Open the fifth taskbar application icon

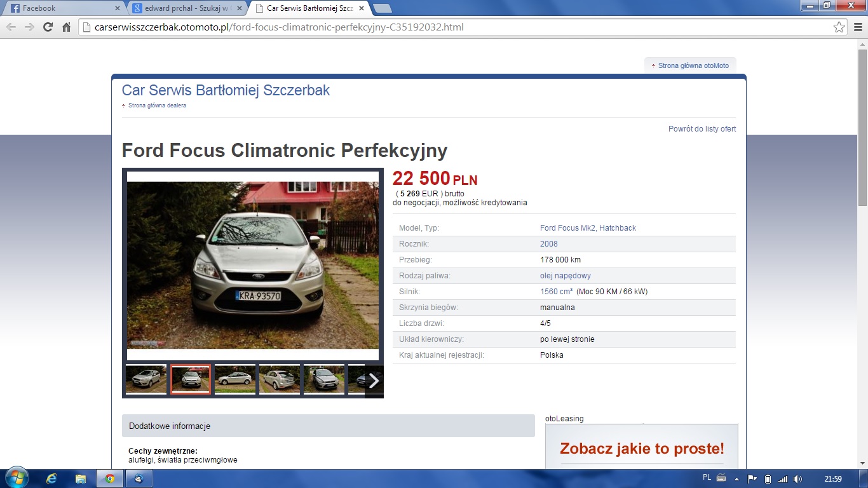(139, 478)
